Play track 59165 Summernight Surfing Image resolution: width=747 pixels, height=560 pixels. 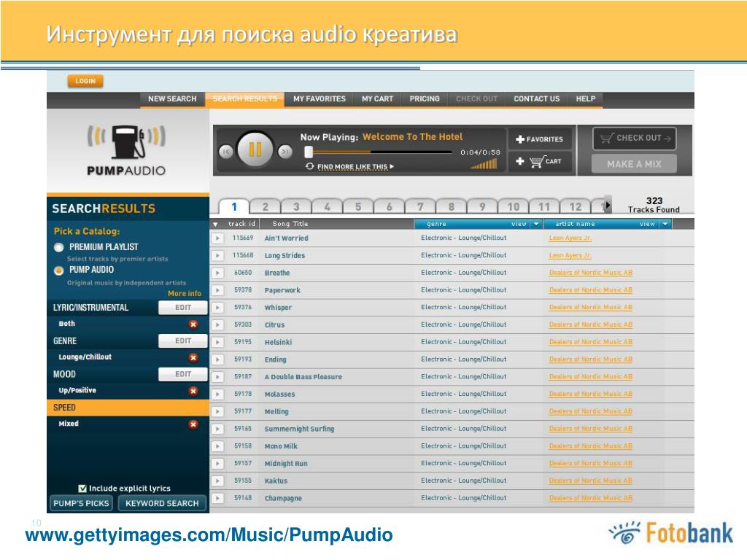click(x=217, y=429)
